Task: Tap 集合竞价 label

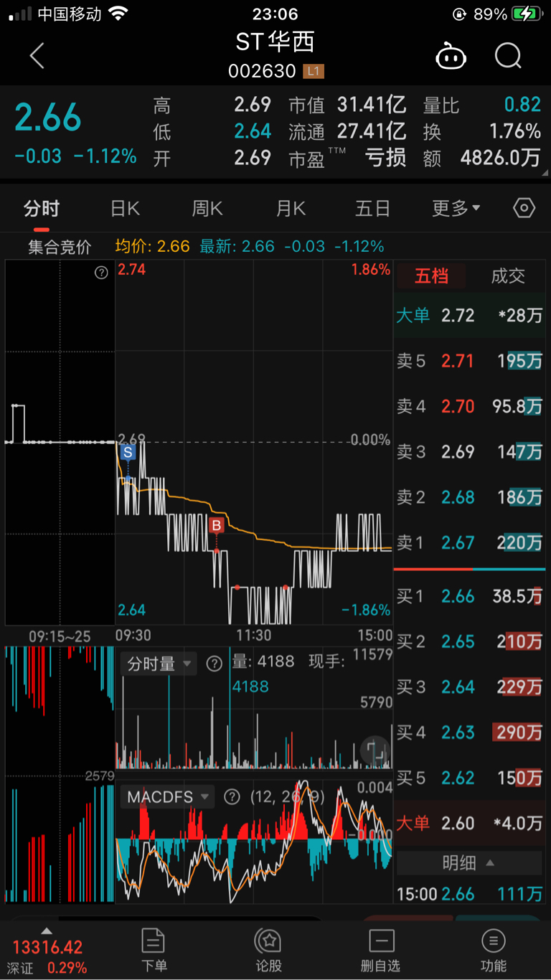Action: 60,247
